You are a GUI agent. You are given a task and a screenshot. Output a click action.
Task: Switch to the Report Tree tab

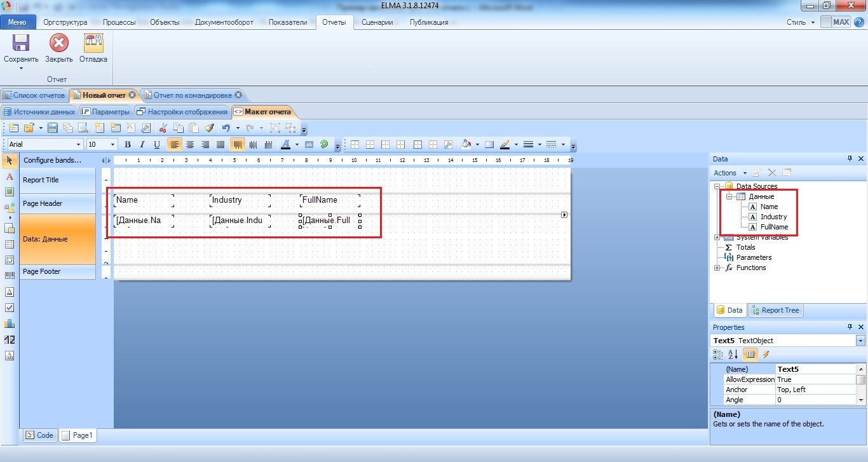coord(776,310)
